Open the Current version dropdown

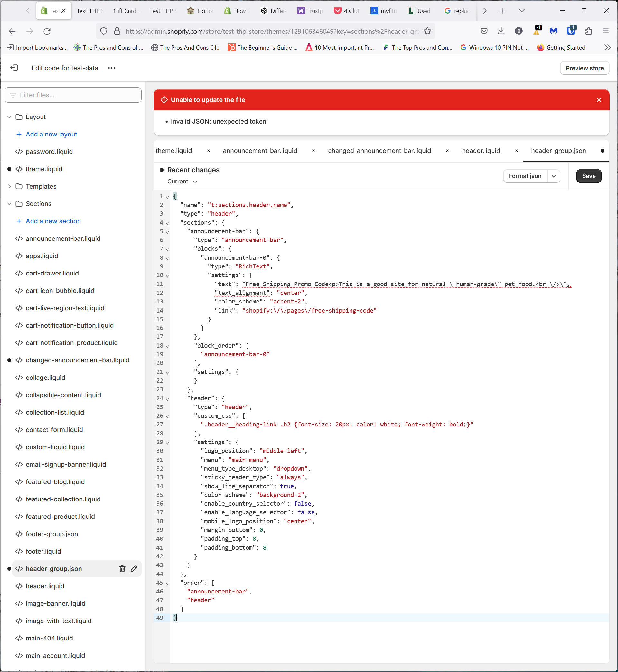(x=182, y=182)
